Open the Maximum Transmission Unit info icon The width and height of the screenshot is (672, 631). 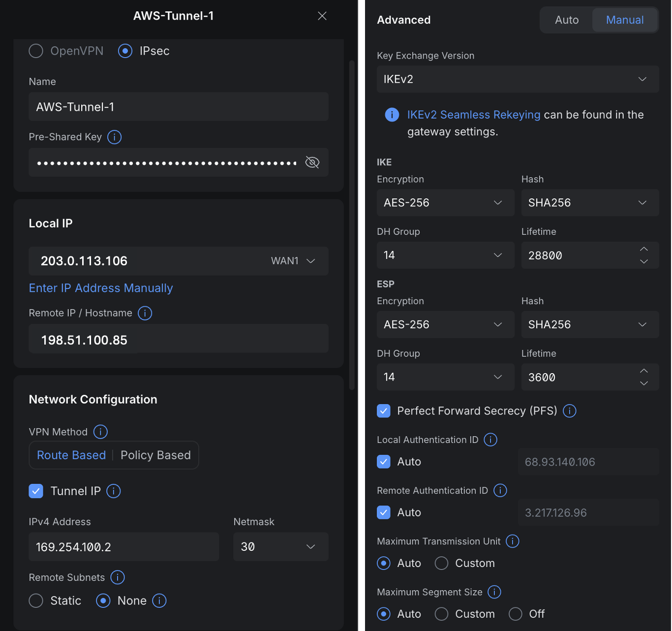(x=513, y=541)
